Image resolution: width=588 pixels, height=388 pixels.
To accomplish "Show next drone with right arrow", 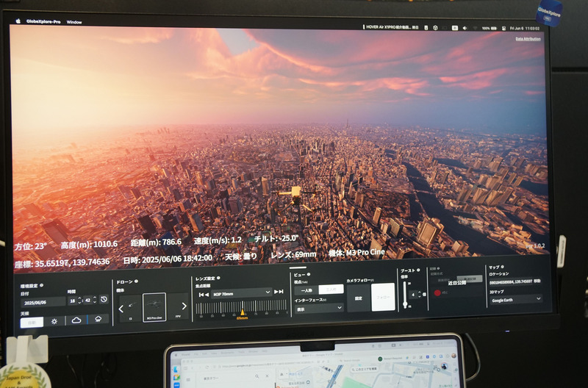I will pos(184,307).
